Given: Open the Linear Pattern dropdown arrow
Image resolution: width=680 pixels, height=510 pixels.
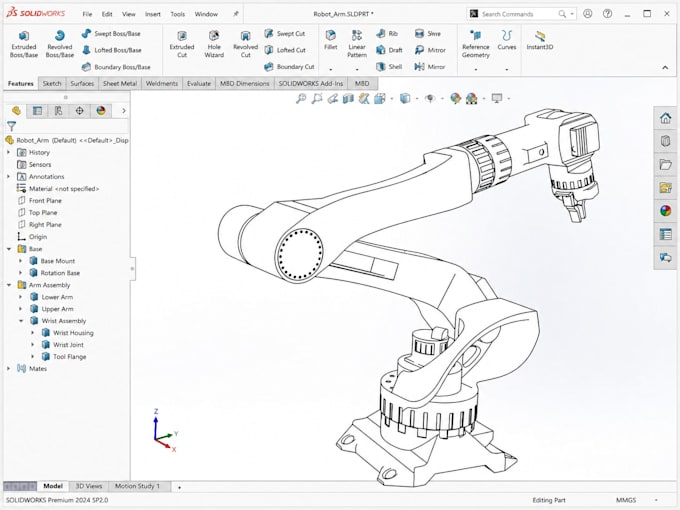Looking at the screenshot, I should 357,69.
